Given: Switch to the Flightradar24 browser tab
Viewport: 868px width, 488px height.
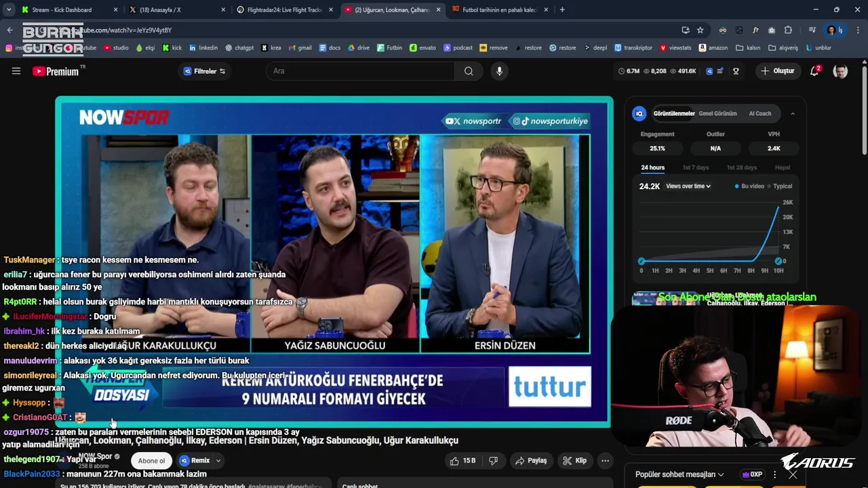Looking at the screenshot, I should [x=285, y=9].
